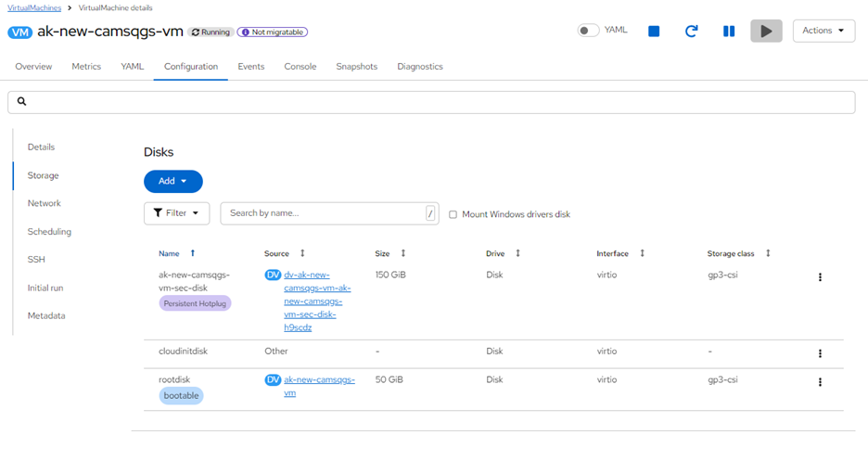Open Initial run configuration section

pos(45,288)
